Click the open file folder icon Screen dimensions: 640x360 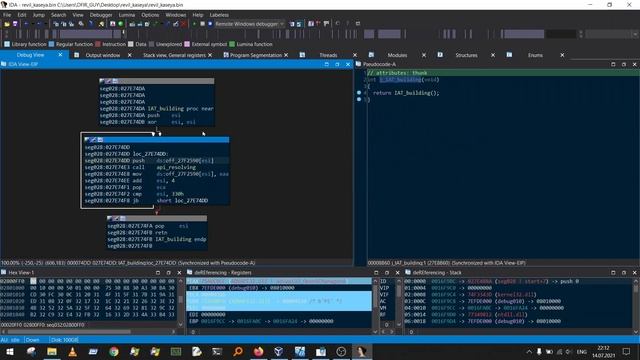[7, 24]
